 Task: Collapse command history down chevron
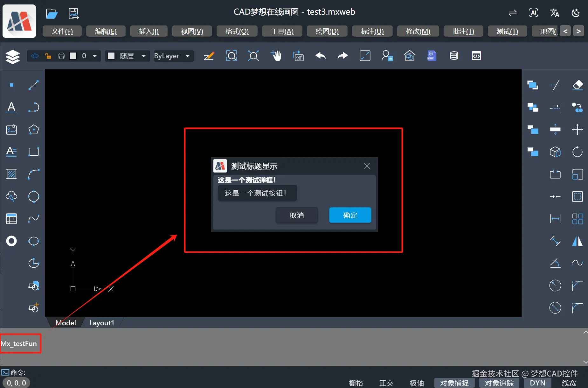[585, 362]
